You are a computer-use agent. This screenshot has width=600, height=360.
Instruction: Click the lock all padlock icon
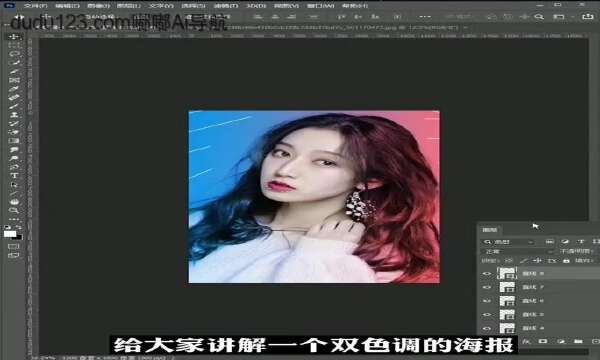point(566,261)
